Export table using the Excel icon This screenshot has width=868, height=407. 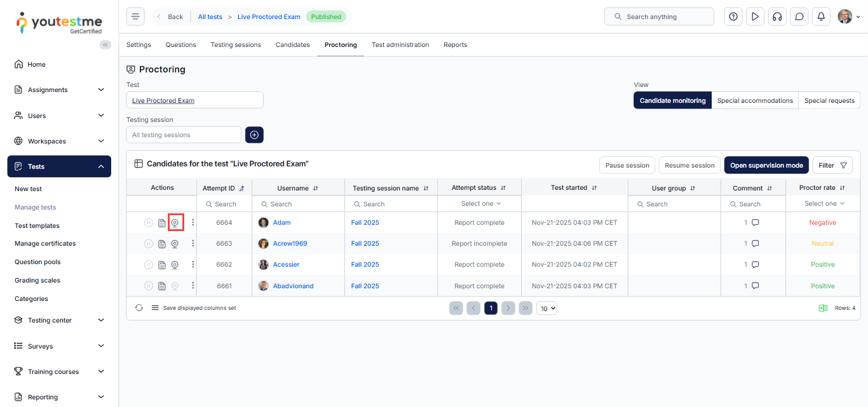tap(823, 308)
